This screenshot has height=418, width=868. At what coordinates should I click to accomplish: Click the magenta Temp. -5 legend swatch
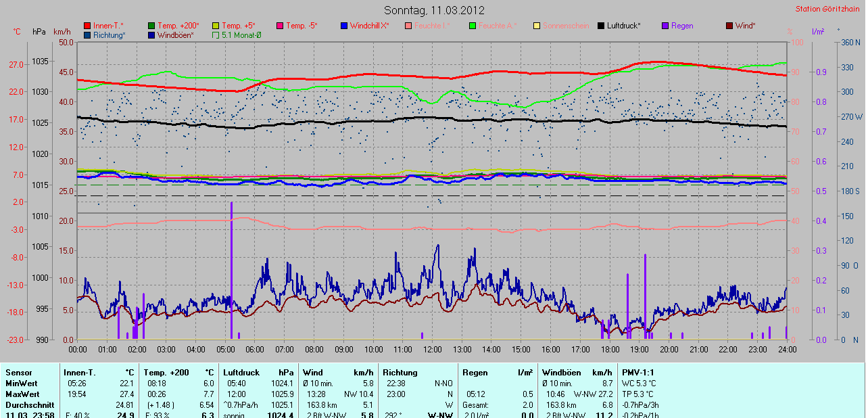(280, 26)
